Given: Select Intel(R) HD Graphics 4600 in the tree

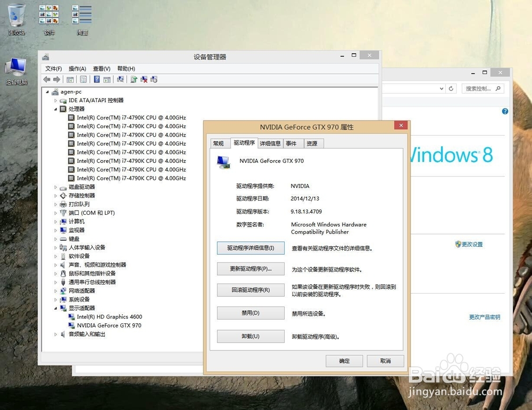Looking at the screenshot, I should pyautogui.click(x=109, y=317).
